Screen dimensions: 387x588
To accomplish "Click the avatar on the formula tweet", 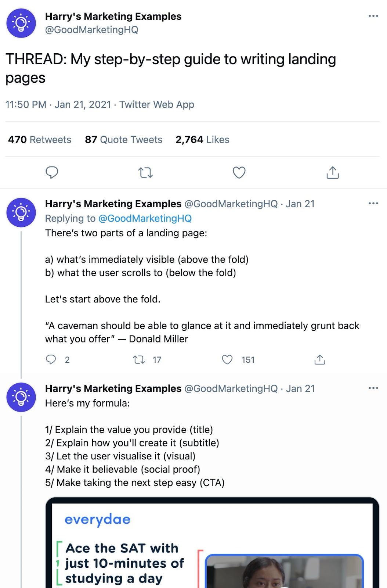I will point(21,397).
